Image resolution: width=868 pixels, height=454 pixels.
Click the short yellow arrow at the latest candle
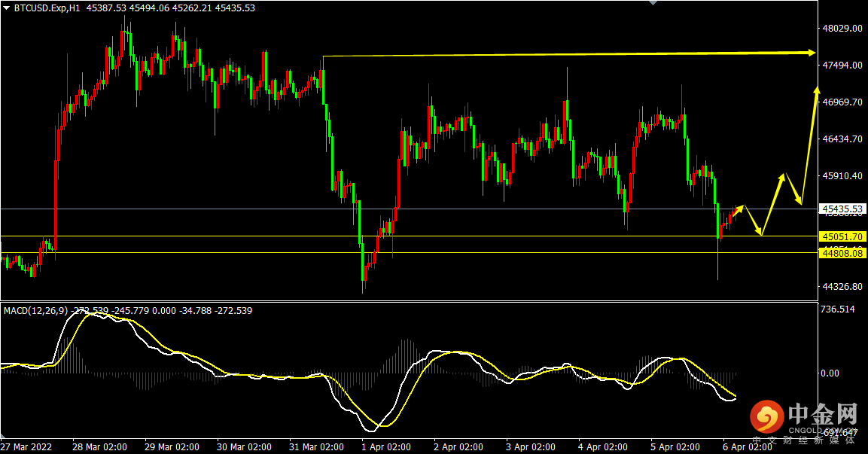738,211
